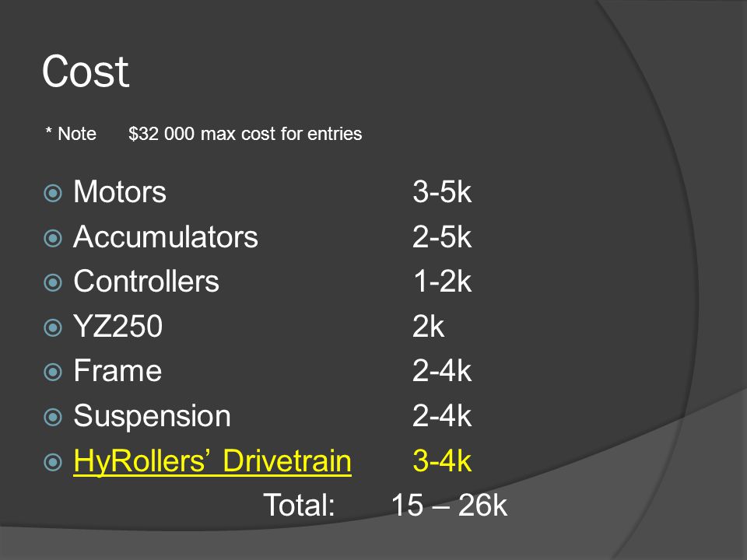The image size is (747, 560).
Task: Click the yellow 3-4k drivetrain cost
Action: (442, 461)
